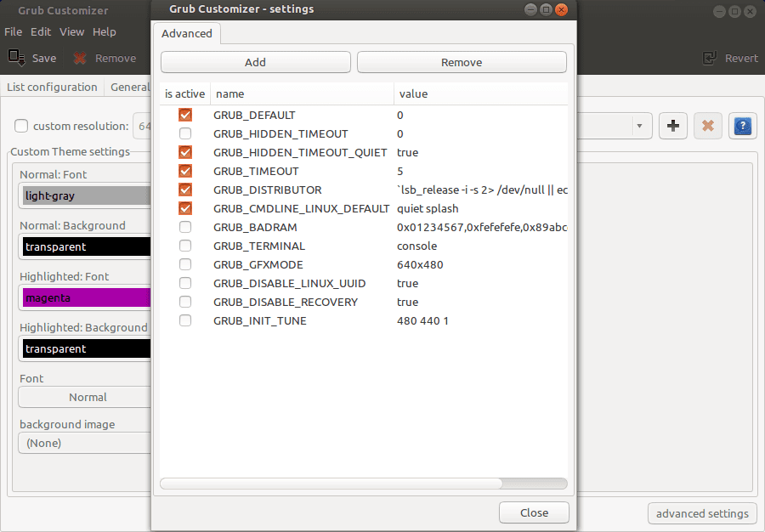
Task: Select GRUB_TIMEOUT value 5 cell
Action: click(481, 171)
